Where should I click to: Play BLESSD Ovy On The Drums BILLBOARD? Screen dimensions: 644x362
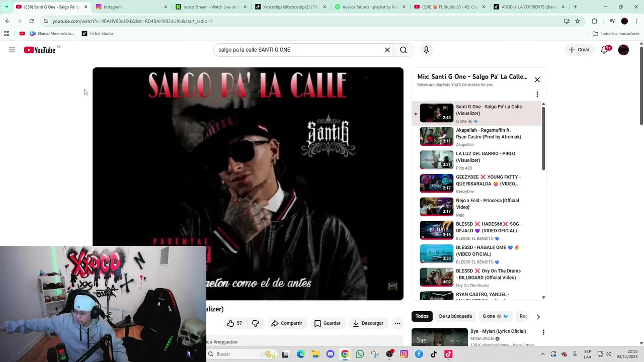[x=476, y=278]
